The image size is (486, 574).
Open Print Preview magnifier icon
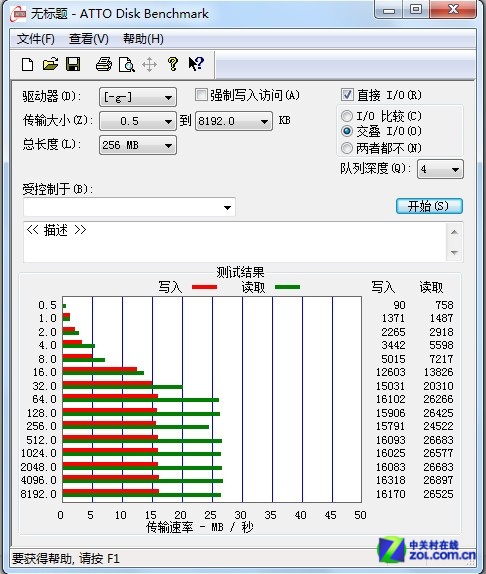click(127, 65)
